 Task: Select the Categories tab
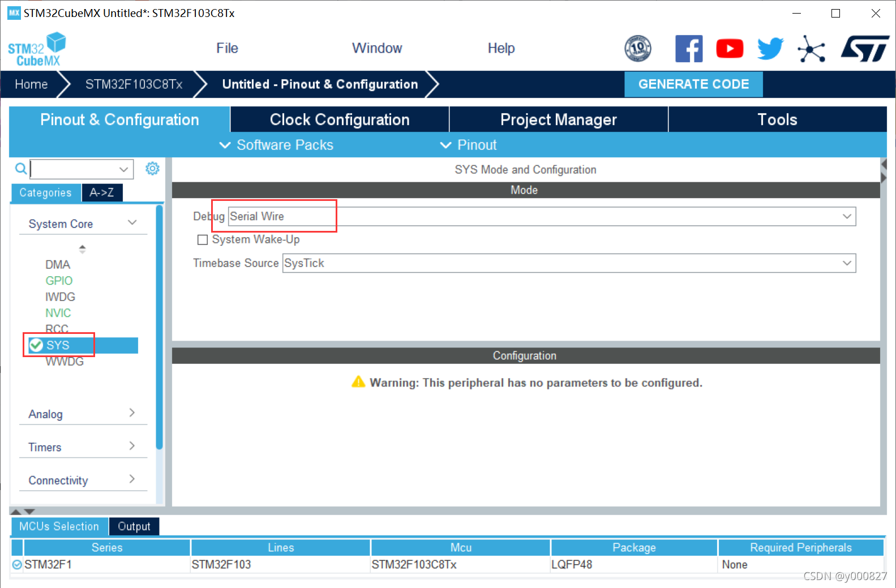45,192
